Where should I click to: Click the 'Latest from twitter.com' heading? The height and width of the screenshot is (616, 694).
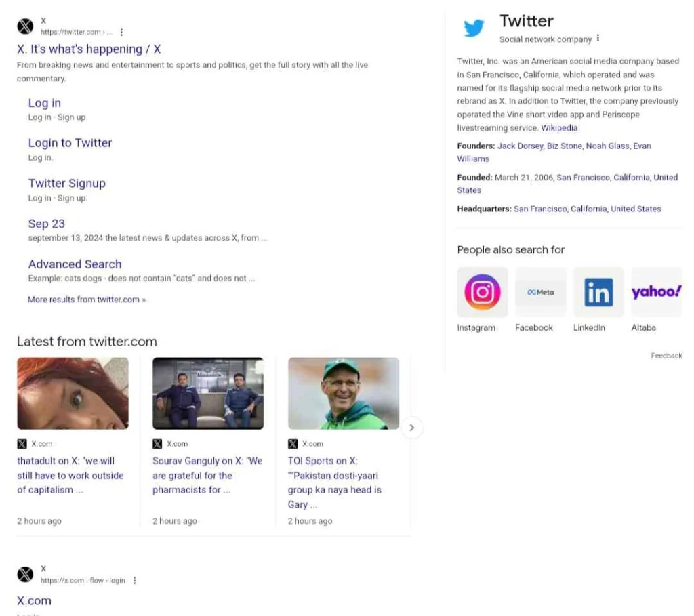(87, 342)
